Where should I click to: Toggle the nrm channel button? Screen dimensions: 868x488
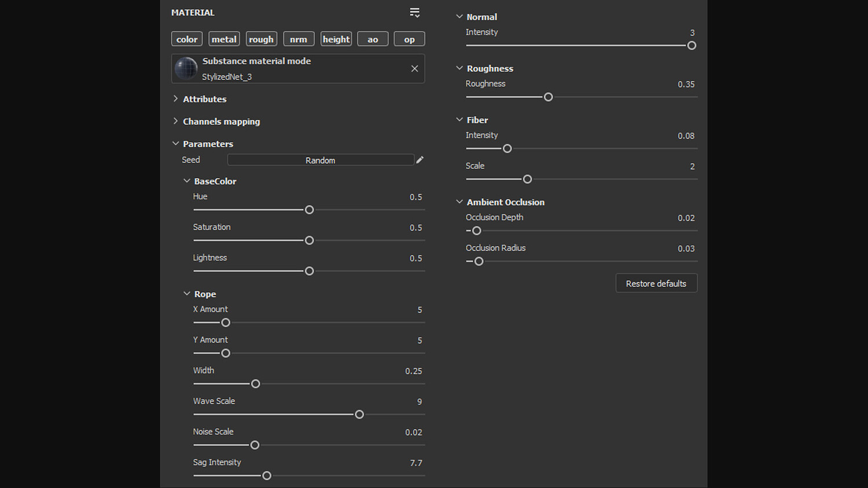[x=299, y=39]
